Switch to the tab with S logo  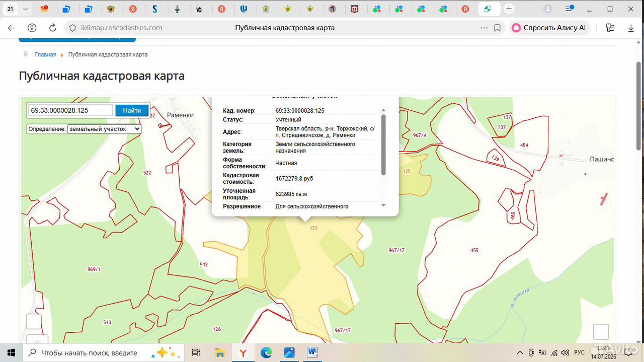tap(155, 9)
